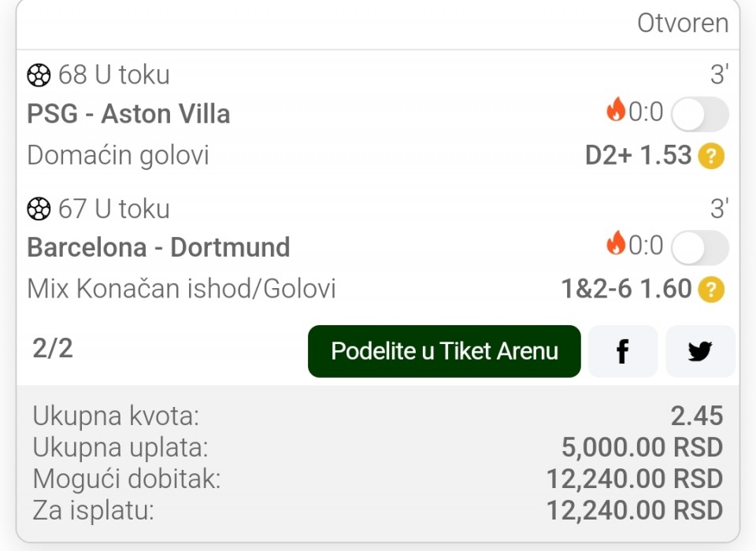Click the Otvoren ticket status label
Screen dimensions: 756x551
point(682,24)
